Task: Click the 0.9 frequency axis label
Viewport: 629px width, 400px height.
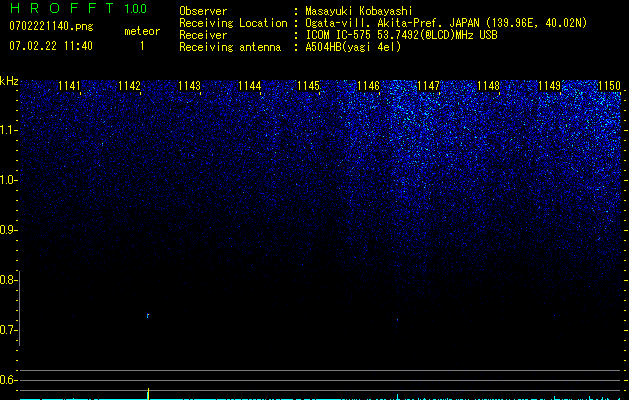Action: point(9,230)
